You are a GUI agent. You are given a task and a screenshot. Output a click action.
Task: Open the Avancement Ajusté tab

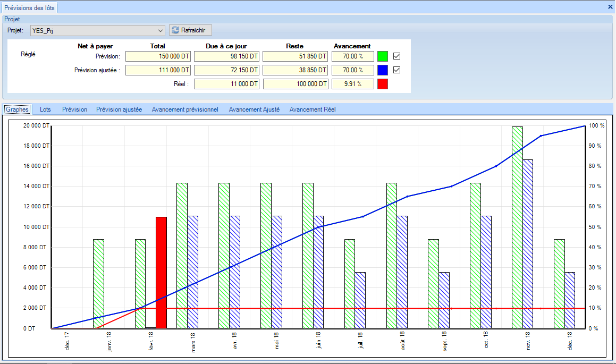point(254,109)
